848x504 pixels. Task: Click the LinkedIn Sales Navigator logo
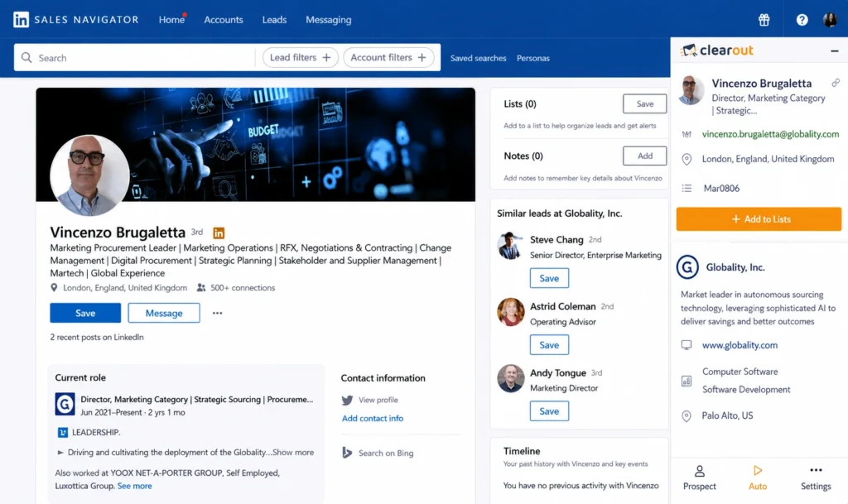click(75, 20)
